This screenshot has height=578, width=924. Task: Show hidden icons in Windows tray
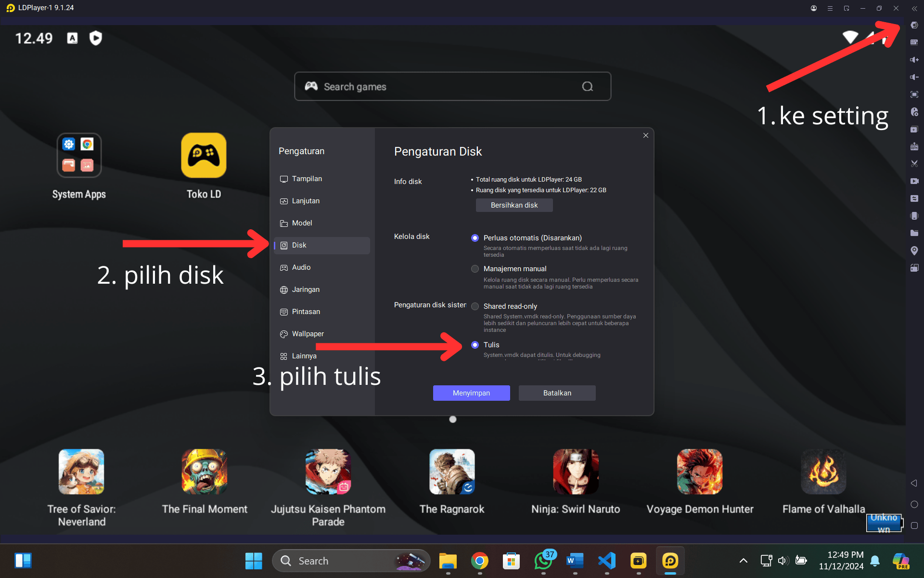tap(743, 560)
